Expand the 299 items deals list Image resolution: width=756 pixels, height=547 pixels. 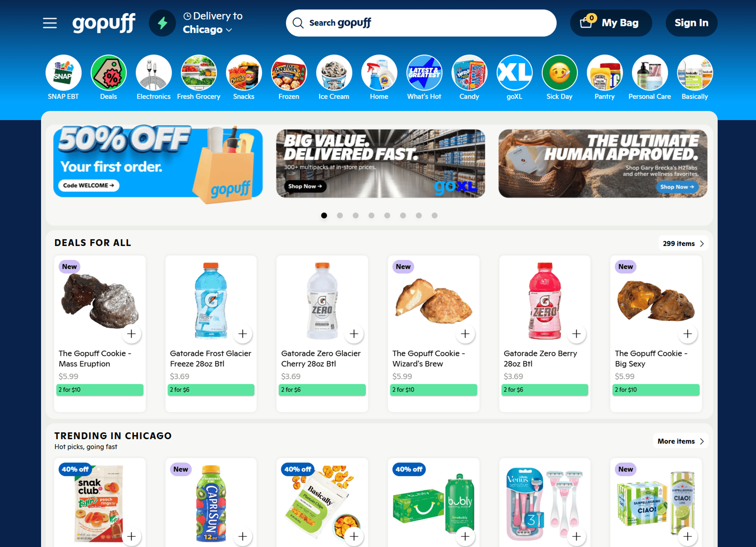click(683, 244)
